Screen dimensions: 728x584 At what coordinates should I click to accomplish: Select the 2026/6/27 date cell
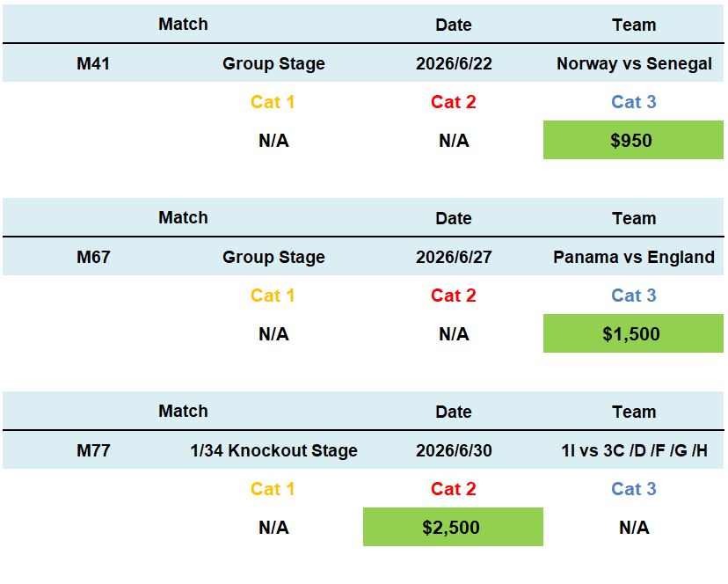(x=454, y=257)
